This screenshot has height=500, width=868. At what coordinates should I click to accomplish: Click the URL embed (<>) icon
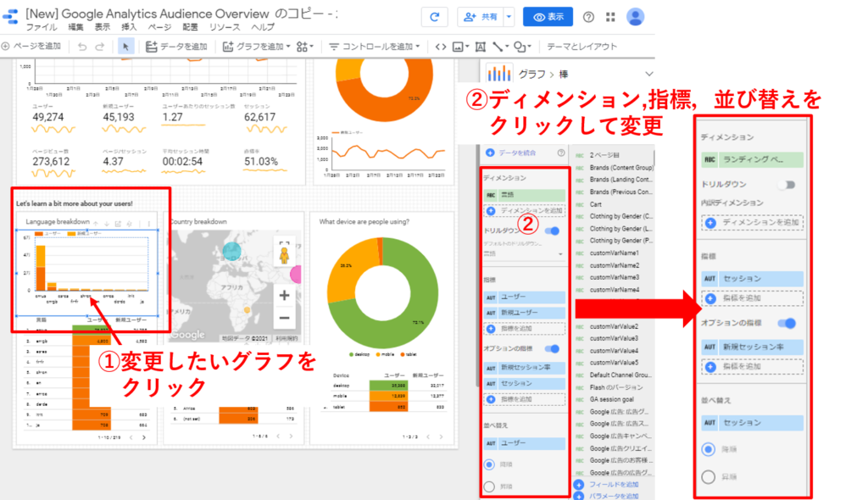441,47
